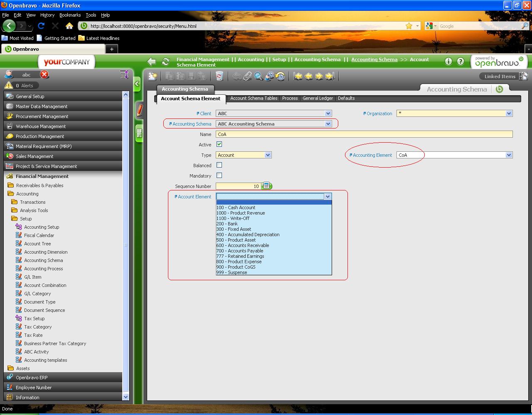Open the attachment paperclip icon

click(x=248, y=76)
